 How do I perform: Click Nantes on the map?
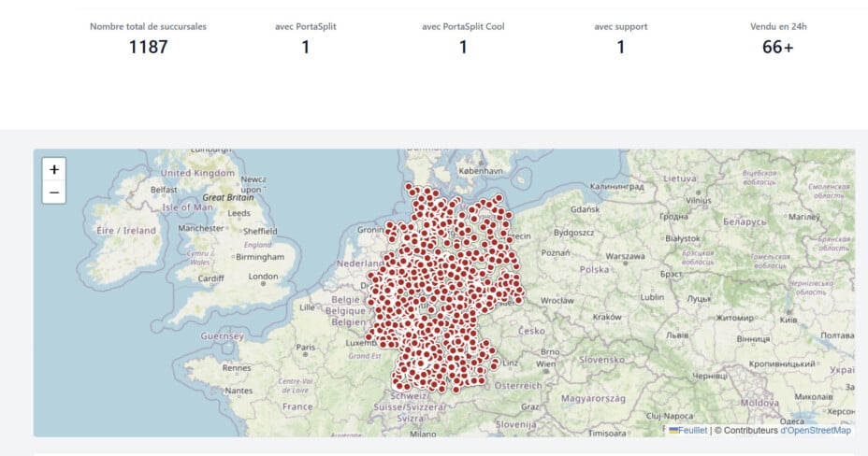(239, 391)
